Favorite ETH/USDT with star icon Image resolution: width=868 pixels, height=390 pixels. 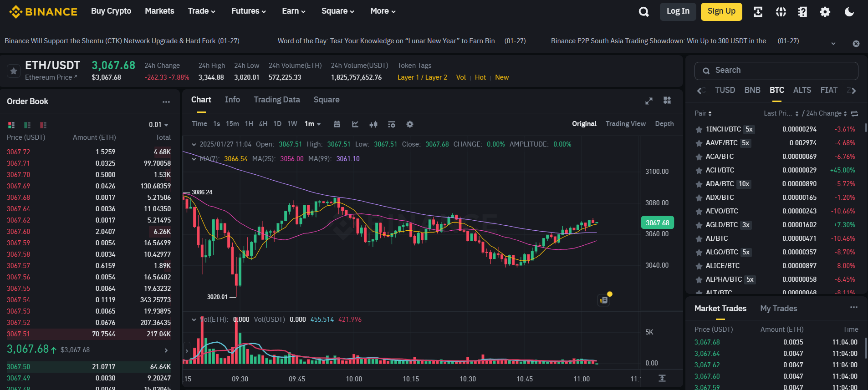[14, 71]
